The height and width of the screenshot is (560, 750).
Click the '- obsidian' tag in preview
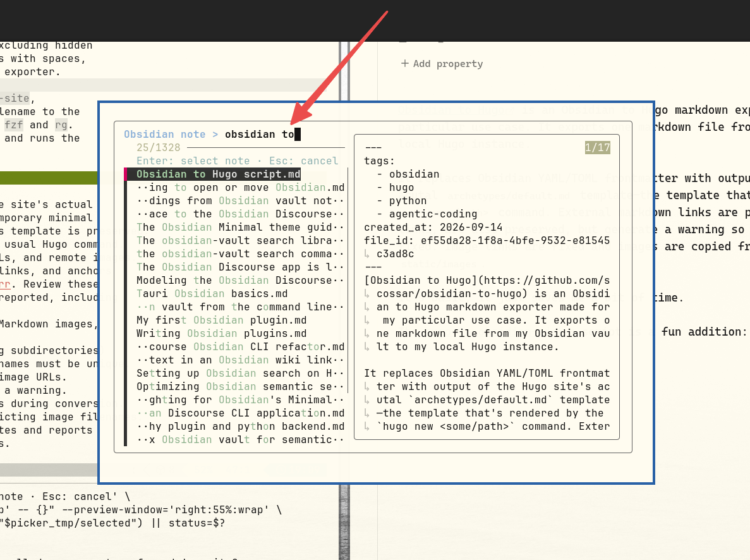[408, 174]
